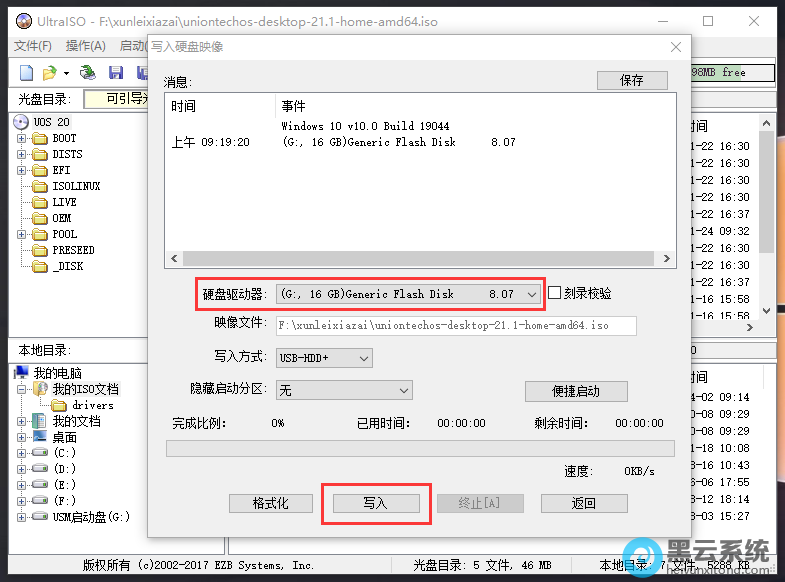Click the New file toolbar icon

(x=26, y=73)
